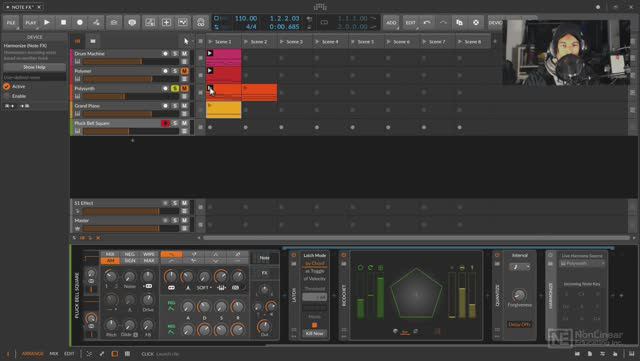
Task: Switch to arranger timeline view icon above tracks
Action: [x=93, y=41]
